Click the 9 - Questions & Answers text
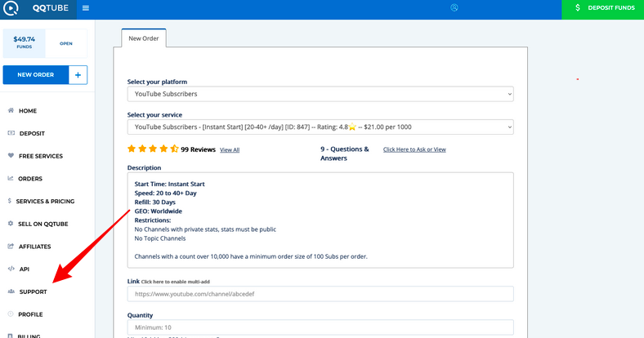 (x=345, y=153)
